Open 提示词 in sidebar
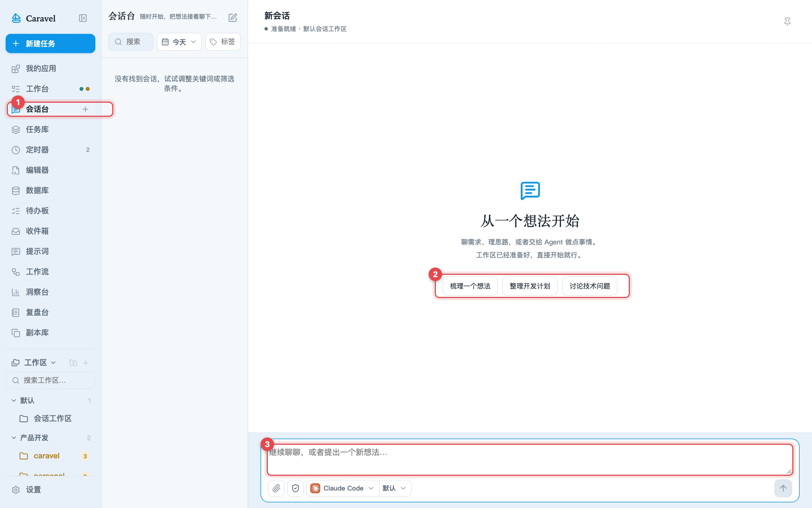The height and width of the screenshot is (508, 812). [50, 252]
